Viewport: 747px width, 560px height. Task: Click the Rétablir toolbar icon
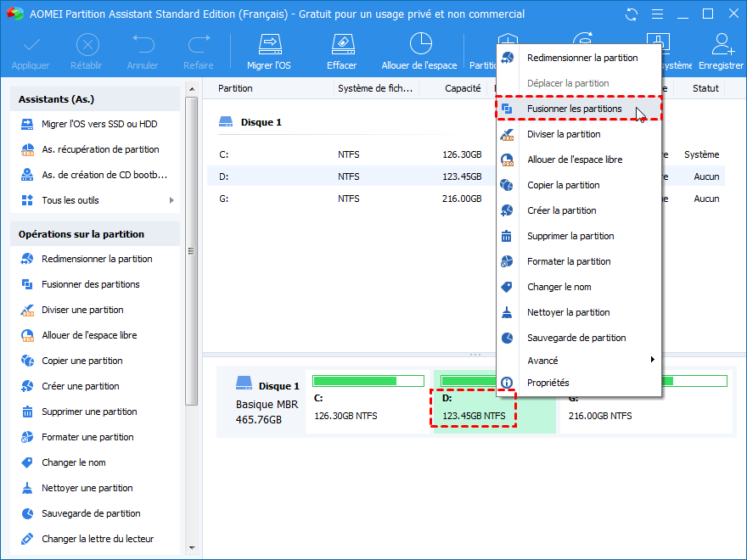pos(87,45)
